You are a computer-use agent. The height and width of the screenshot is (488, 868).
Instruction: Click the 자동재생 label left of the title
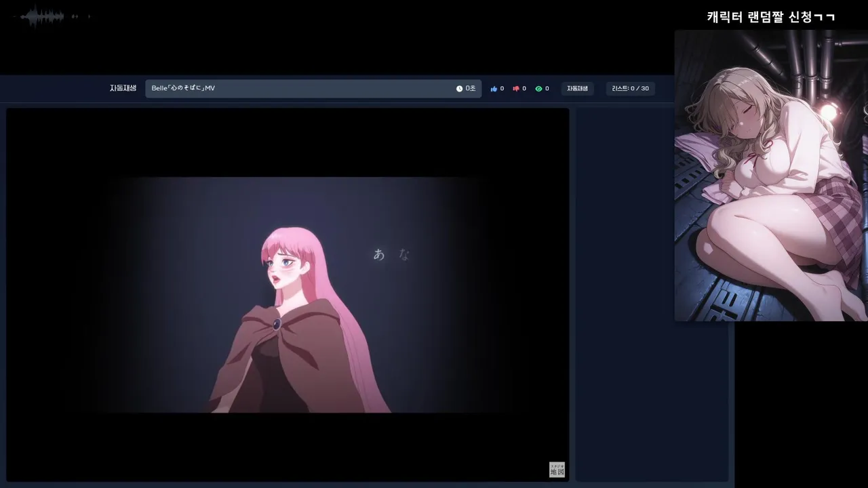pos(123,88)
